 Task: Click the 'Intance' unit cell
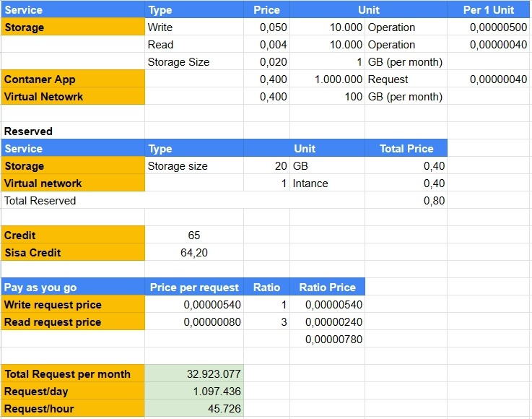(x=328, y=183)
